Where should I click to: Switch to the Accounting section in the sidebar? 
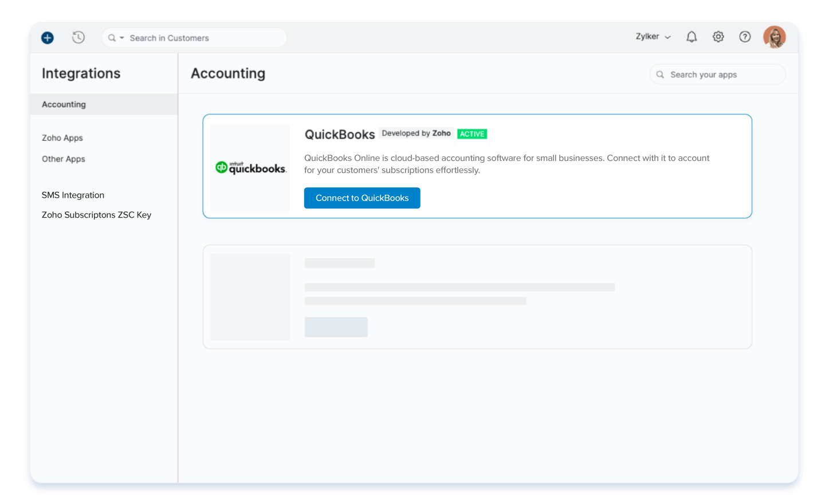pyautogui.click(x=64, y=104)
